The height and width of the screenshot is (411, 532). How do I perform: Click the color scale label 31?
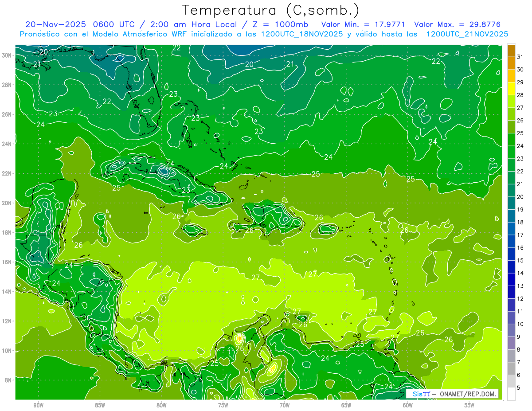coord(520,57)
